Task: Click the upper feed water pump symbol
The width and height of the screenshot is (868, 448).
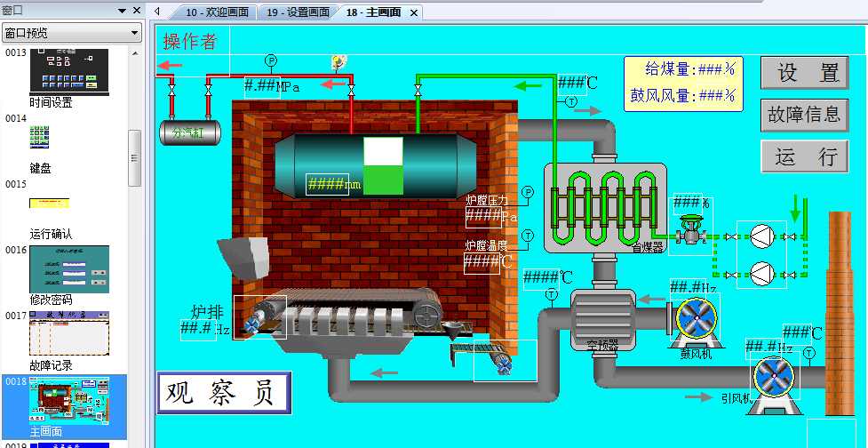Action: tap(760, 236)
